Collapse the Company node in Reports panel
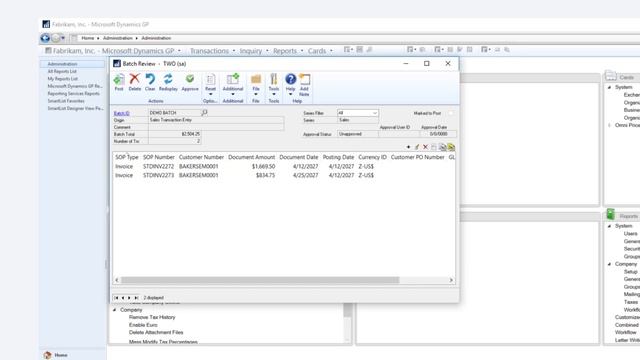Screen dimensions: 640x360 tap(609, 264)
